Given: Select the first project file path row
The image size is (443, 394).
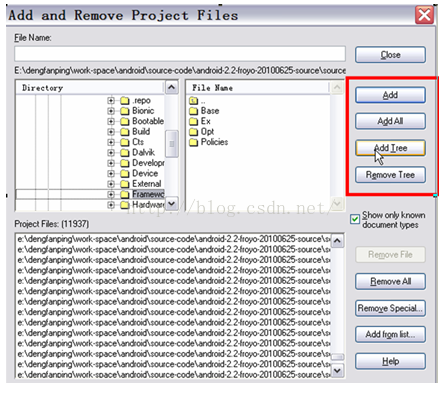Looking at the screenshot, I should tap(174, 239).
